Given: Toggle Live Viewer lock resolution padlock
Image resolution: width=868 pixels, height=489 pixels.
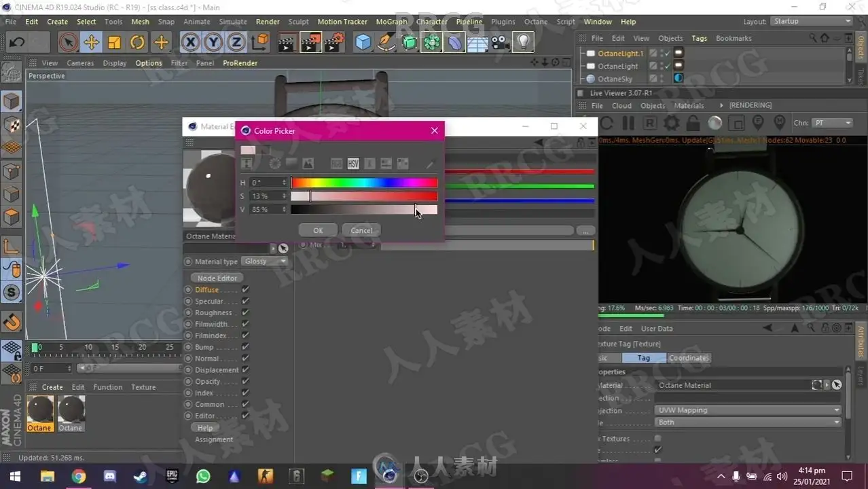Looking at the screenshot, I should pyautogui.click(x=693, y=123).
